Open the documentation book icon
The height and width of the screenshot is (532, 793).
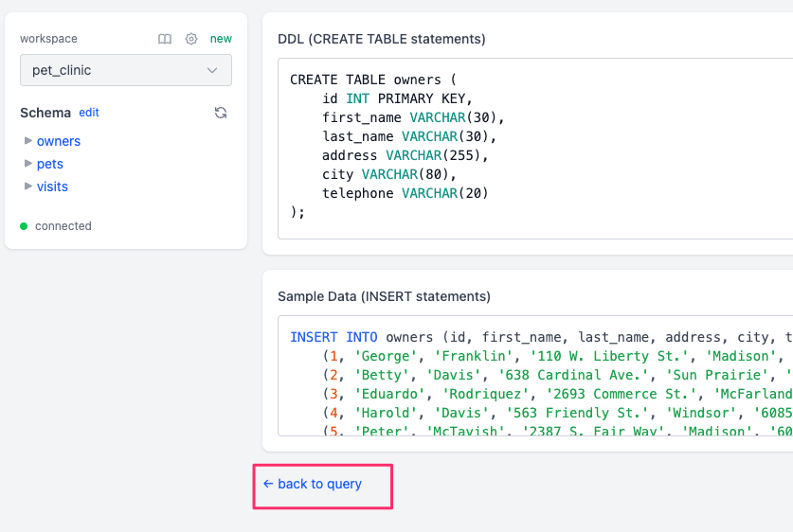[x=165, y=39]
